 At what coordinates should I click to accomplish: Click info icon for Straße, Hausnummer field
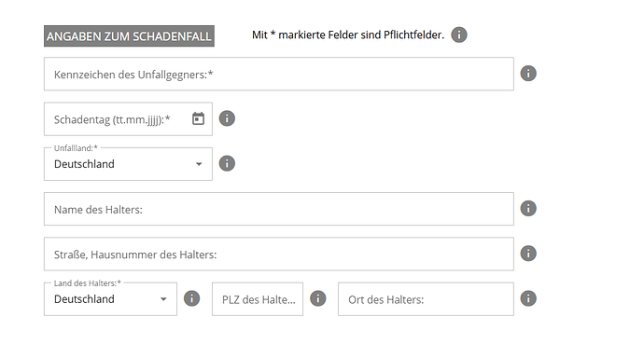click(x=528, y=254)
